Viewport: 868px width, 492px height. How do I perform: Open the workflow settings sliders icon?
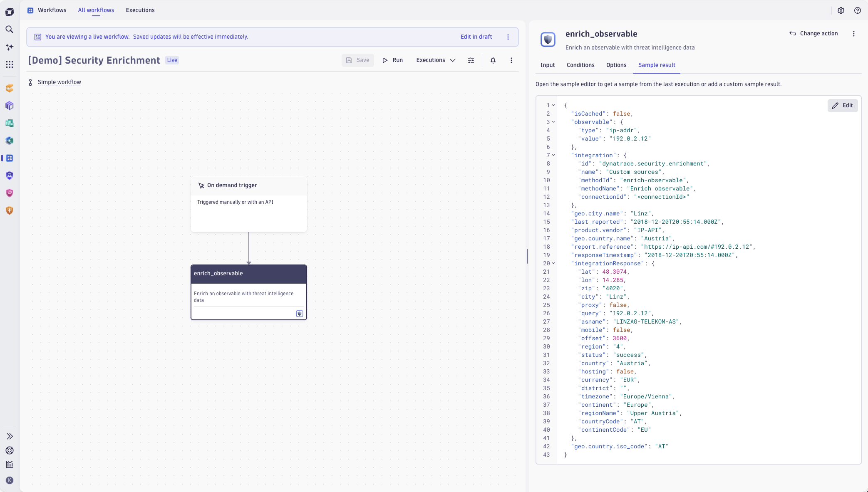471,60
